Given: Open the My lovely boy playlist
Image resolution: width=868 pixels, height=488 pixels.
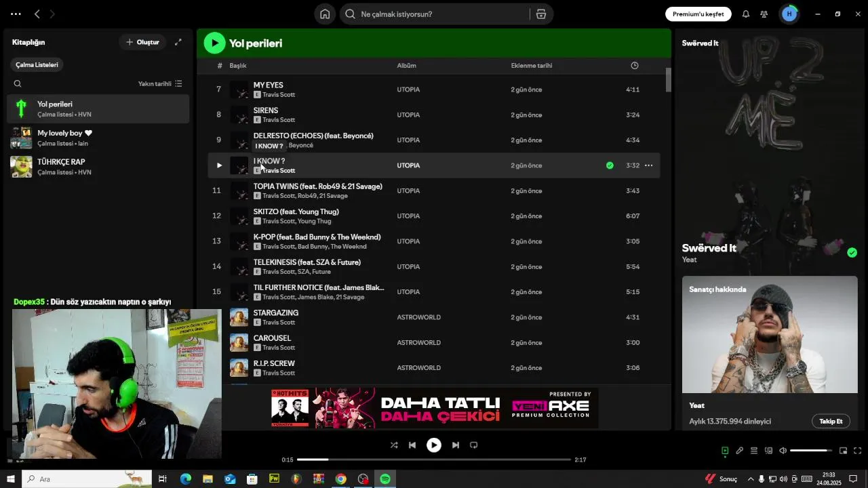Looking at the screenshot, I should 98,138.
